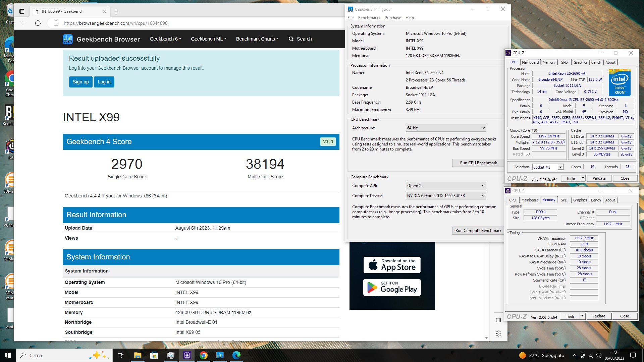Click the Geekbench Browser logo icon
The height and width of the screenshot is (362, 644).
coord(68,39)
